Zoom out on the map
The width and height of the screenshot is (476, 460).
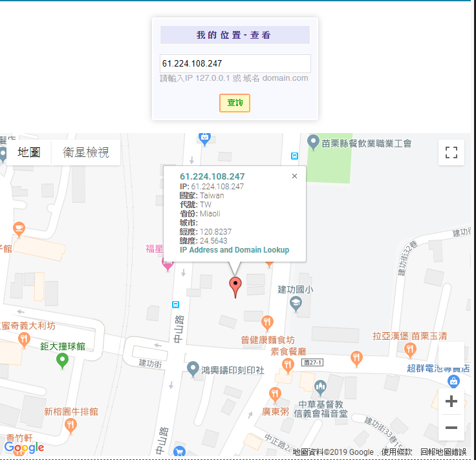[x=451, y=428]
